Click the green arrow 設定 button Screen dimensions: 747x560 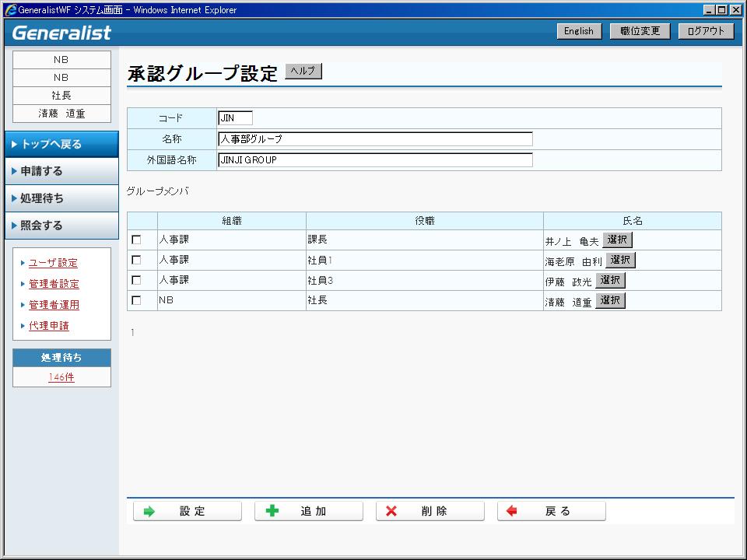187,511
